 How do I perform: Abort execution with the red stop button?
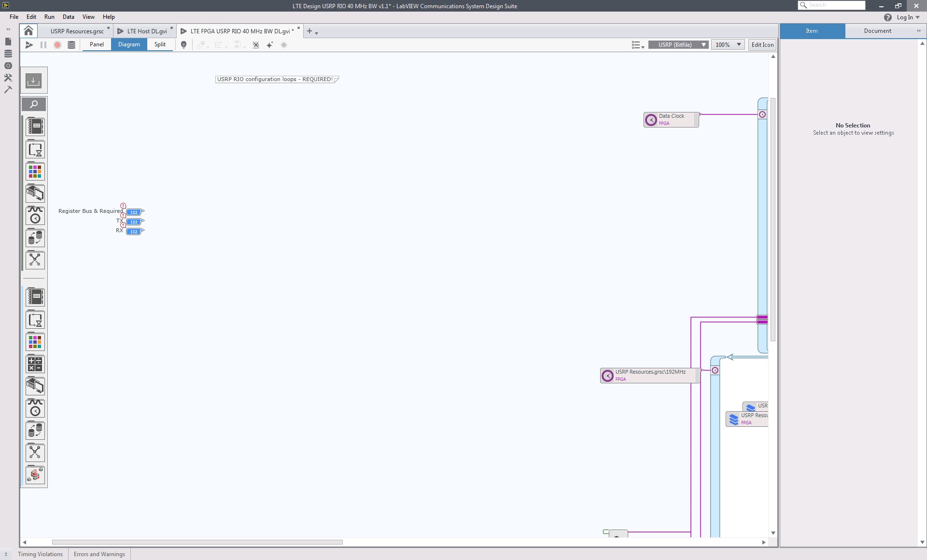(57, 45)
